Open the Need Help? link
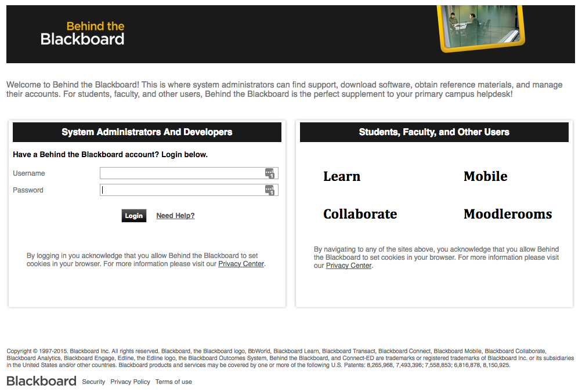Viewport: 582px width, 392px height. 175,216
